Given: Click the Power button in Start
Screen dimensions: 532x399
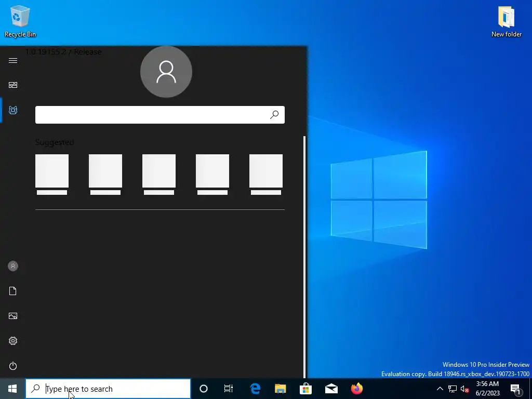Looking at the screenshot, I should (13, 366).
